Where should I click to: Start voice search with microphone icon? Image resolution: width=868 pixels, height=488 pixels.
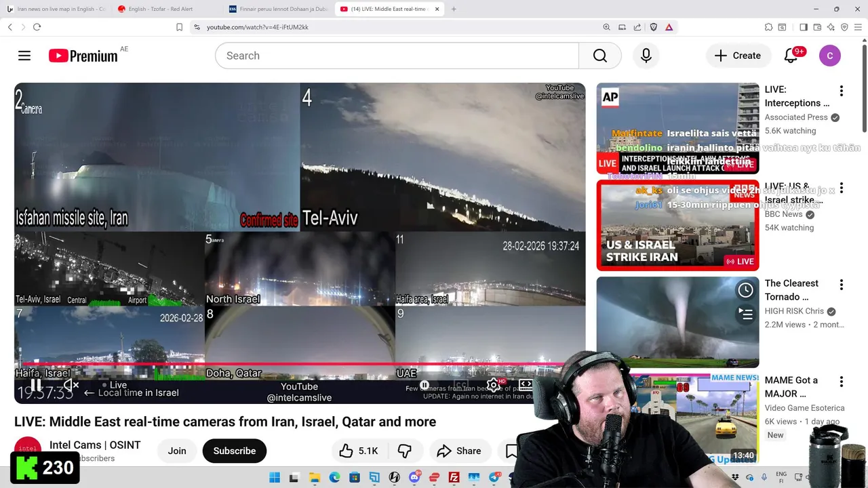point(646,56)
